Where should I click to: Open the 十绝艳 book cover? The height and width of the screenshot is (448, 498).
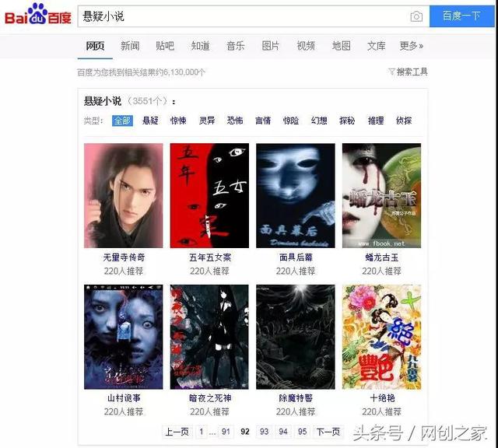[x=381, y=337]
